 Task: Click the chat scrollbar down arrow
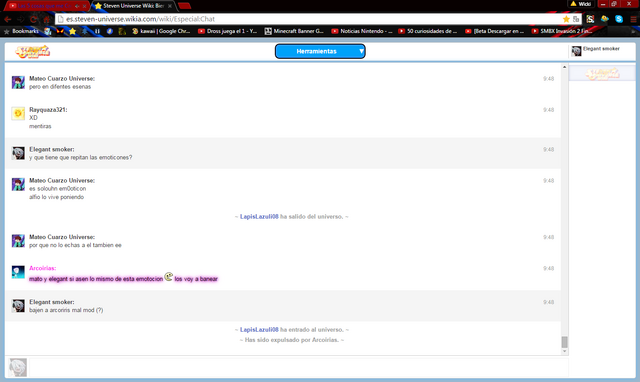pyautogui.click(x=564, y=351)
